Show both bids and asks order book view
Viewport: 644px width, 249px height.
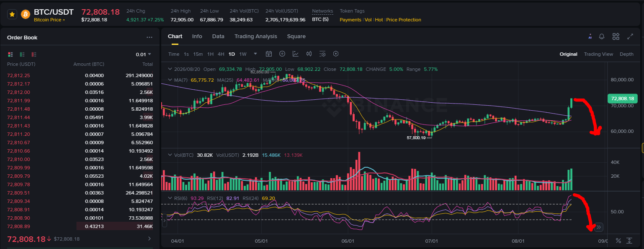pos(10,54)
